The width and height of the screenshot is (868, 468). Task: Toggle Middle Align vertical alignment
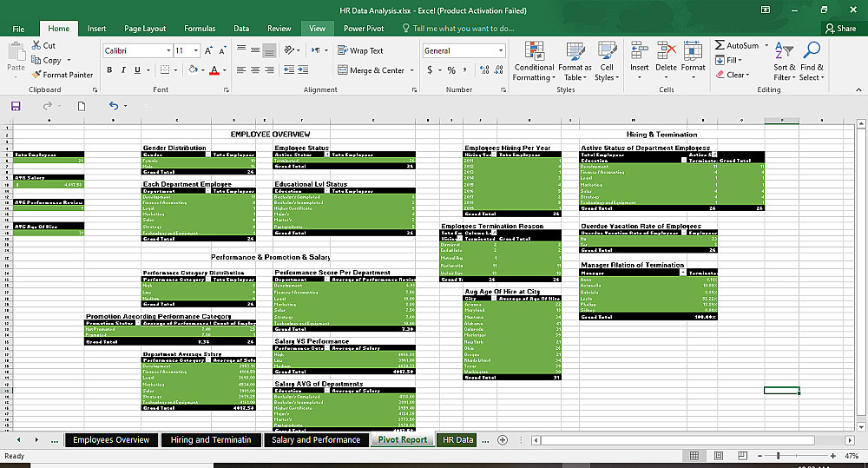[255, 50]
